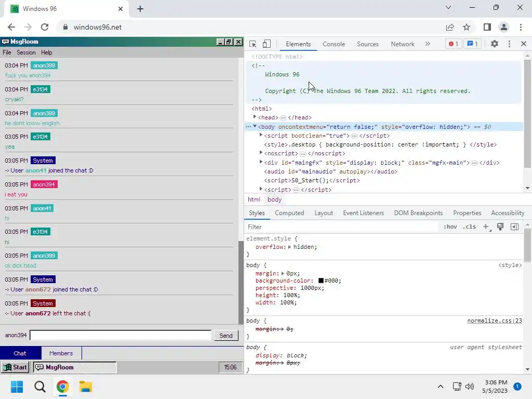Click the chat message input field
This screenshot has height=399, width=532.
(x=121, y=335)
